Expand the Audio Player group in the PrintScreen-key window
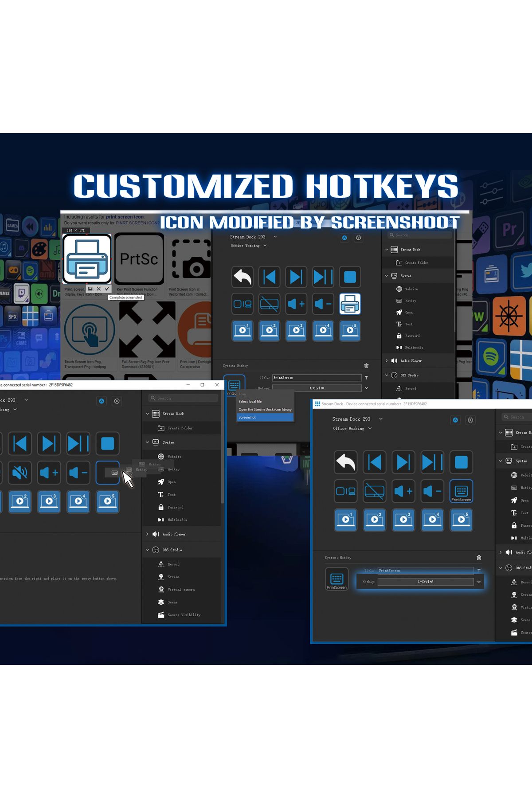The height and width of the screenshot is (798, 532). [501, 552]
